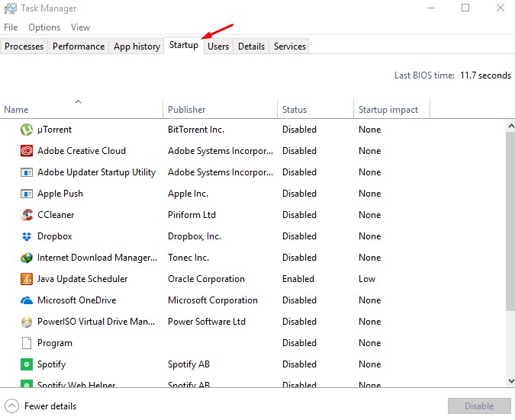Select the Adobe Creative Cloud icon

(x=27, y=151)
